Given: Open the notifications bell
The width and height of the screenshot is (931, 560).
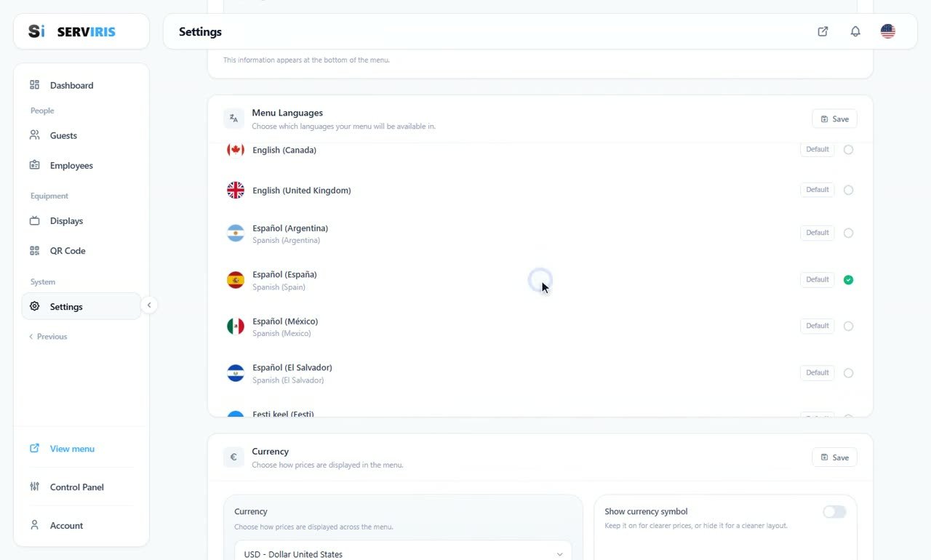Looking at the screenshot, I should [855, 31].
